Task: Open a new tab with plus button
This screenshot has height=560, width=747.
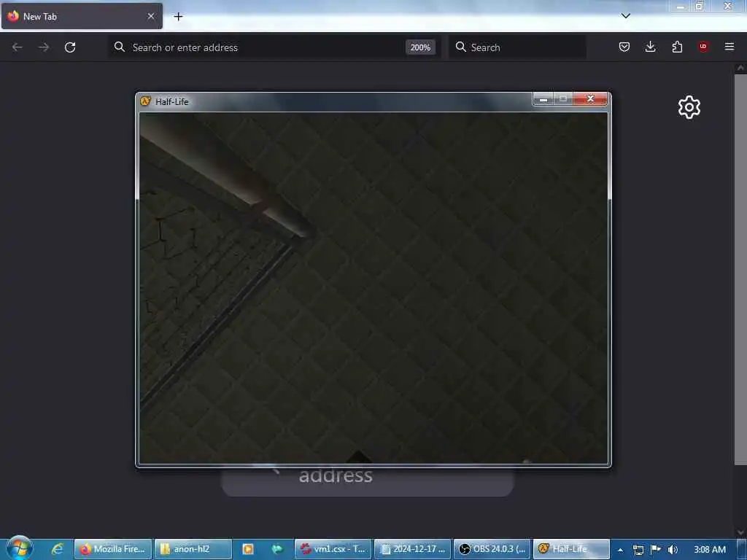Action: [x=178, y=17]
